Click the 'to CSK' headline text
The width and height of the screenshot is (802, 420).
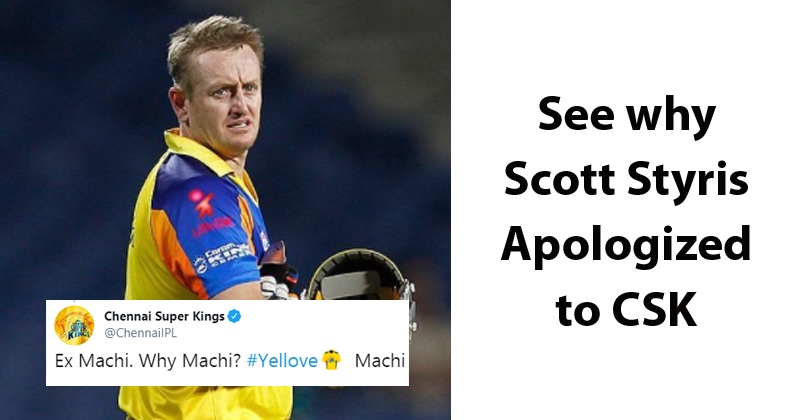click(x=626, y=308)
